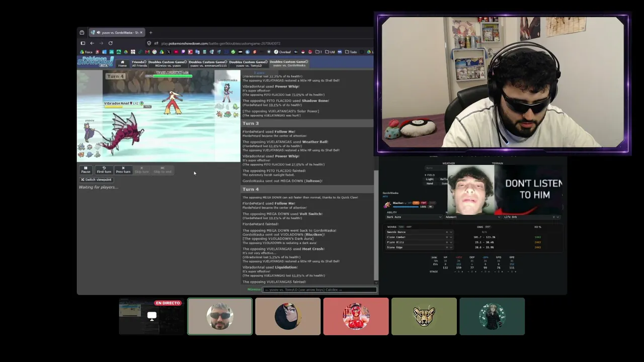Reload the Pokémon Showdown page

click(x=110, y=43)
